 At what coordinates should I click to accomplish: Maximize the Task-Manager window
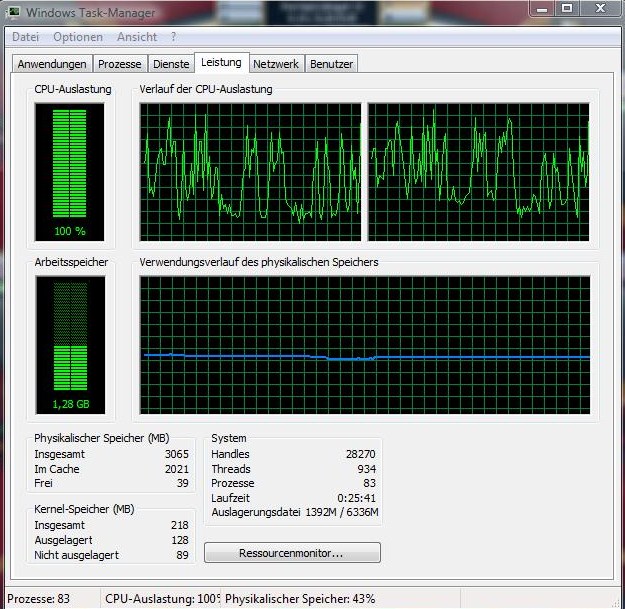(567, 8)
